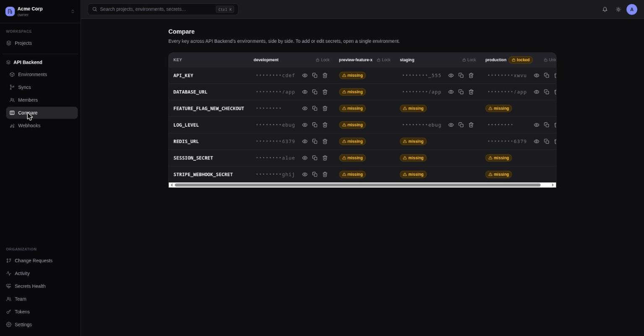644x336 pixels.
Task: Click API Backend project heading
Action: pos(28,63)
